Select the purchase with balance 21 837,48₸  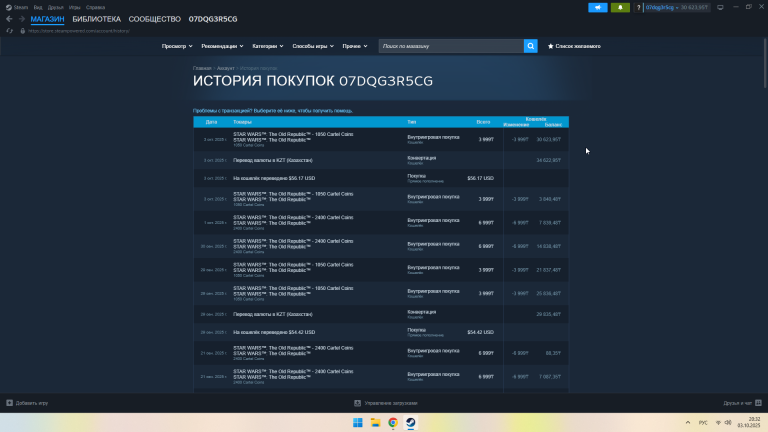click(x=381, y=270)
